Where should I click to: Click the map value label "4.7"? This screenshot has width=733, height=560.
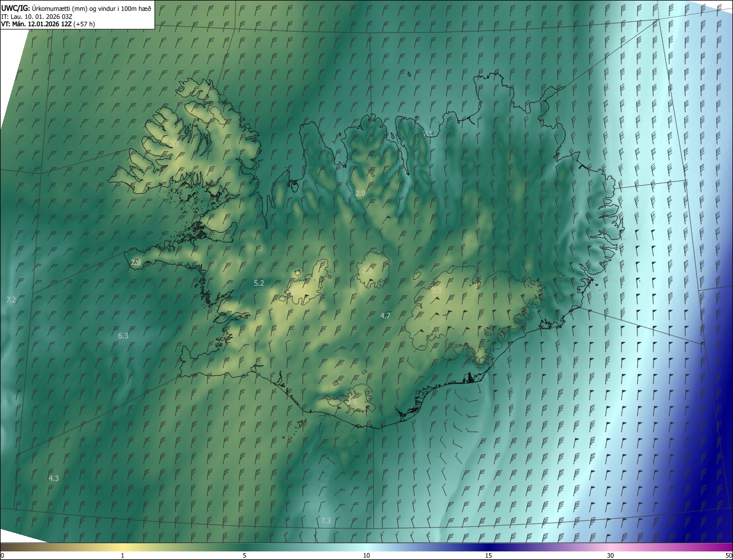point(385,316)
